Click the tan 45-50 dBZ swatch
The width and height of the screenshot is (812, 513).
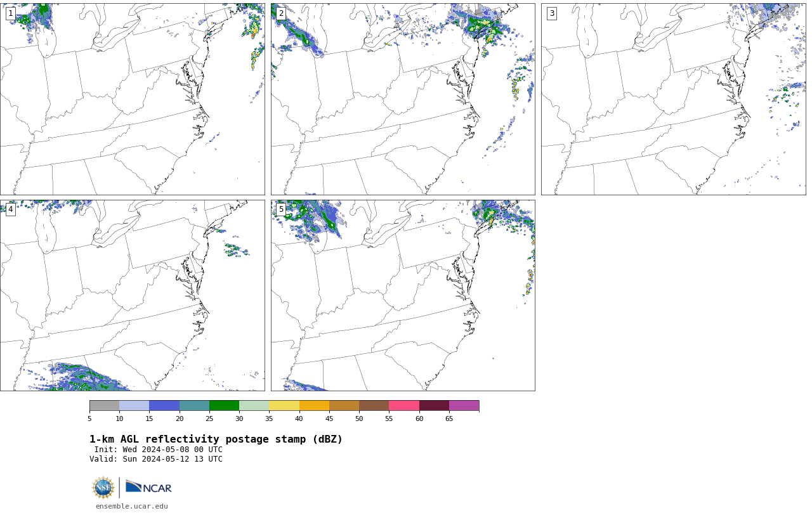point(344,406)
